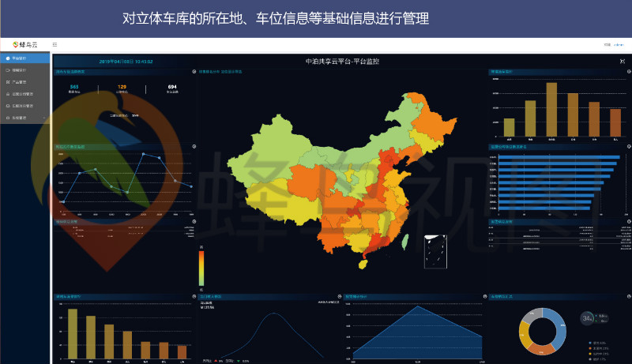Open the admin user link
The height and width of the screenshot is (364, 632).
pos(619,45)
